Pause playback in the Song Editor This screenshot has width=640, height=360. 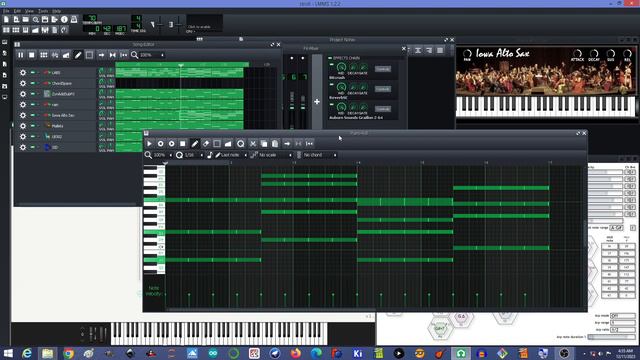(20, 55)
